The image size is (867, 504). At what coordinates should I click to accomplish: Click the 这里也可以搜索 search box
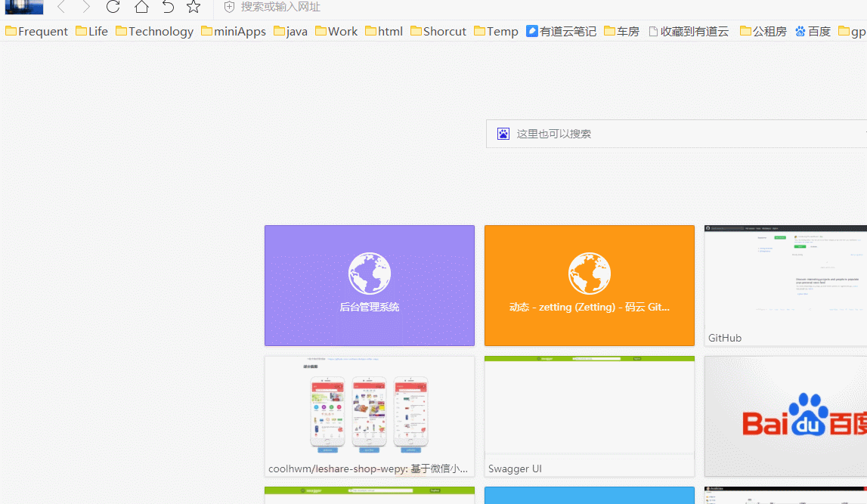(x=677, y=134)
